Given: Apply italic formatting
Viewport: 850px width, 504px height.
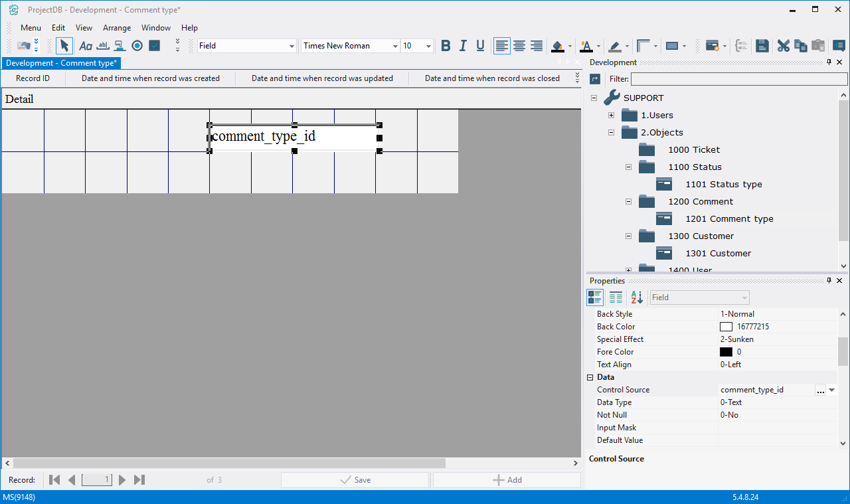Looking at the screenshot, I should coord(463,46).
